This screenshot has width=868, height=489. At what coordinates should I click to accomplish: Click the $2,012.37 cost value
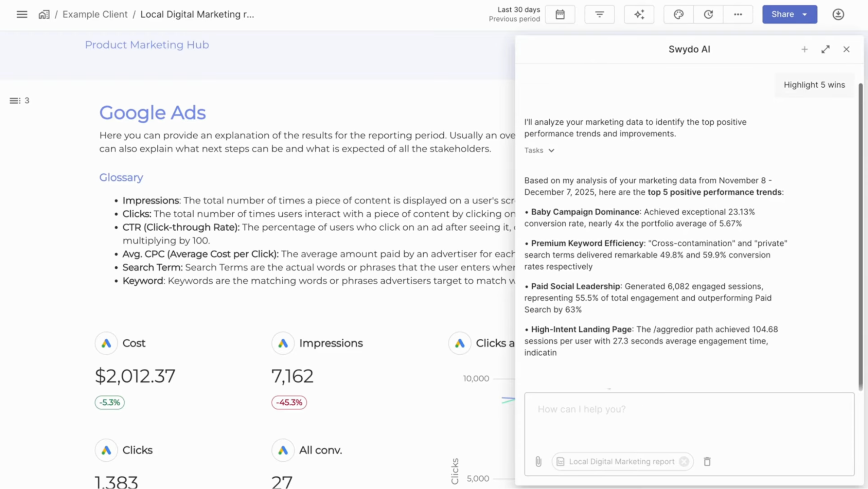coord(135,376)
